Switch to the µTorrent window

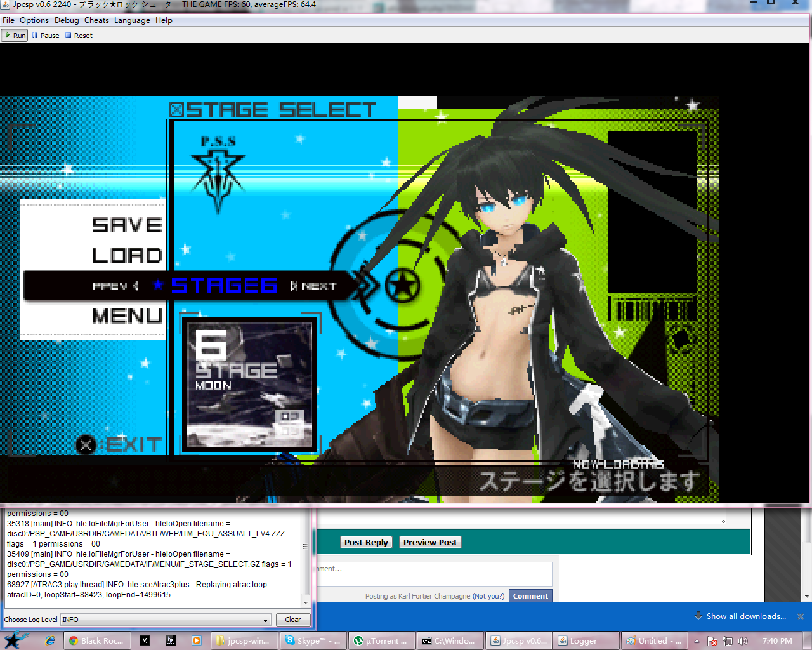pos(382,640)
